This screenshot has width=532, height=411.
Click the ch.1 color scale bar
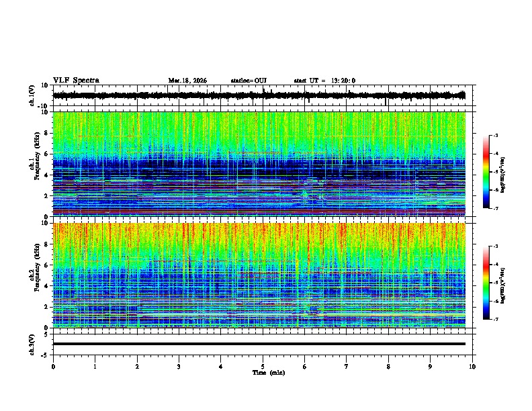click(x=486, y=172)
